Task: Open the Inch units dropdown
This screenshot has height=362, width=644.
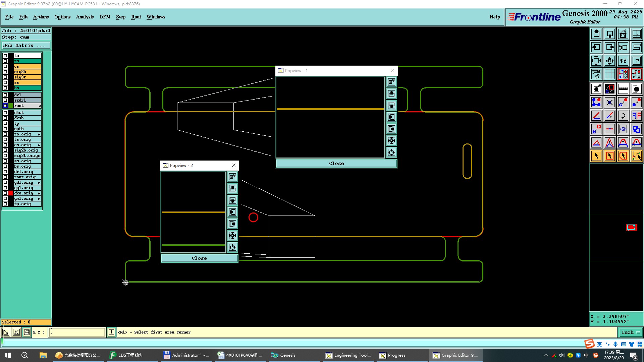Action: pos(631,333)
